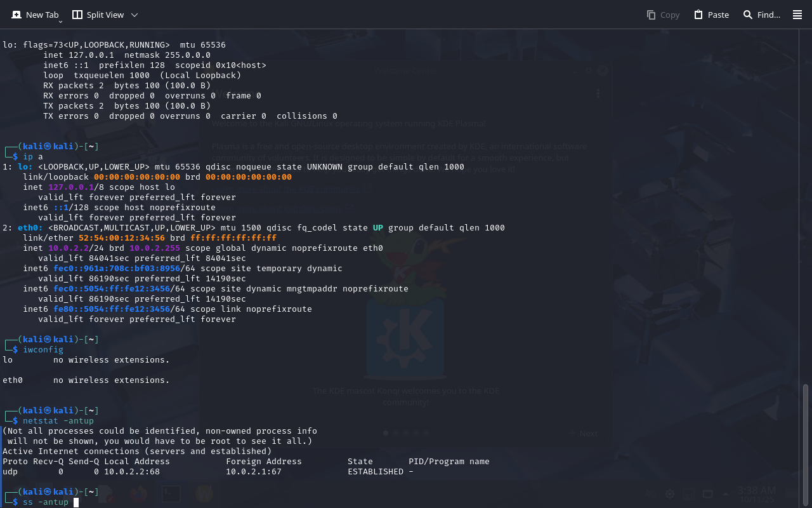Click the fe80::5054:ff:fe12:3456 link-local address
This screenshot has height=508, width=812.
coord(111,309)
